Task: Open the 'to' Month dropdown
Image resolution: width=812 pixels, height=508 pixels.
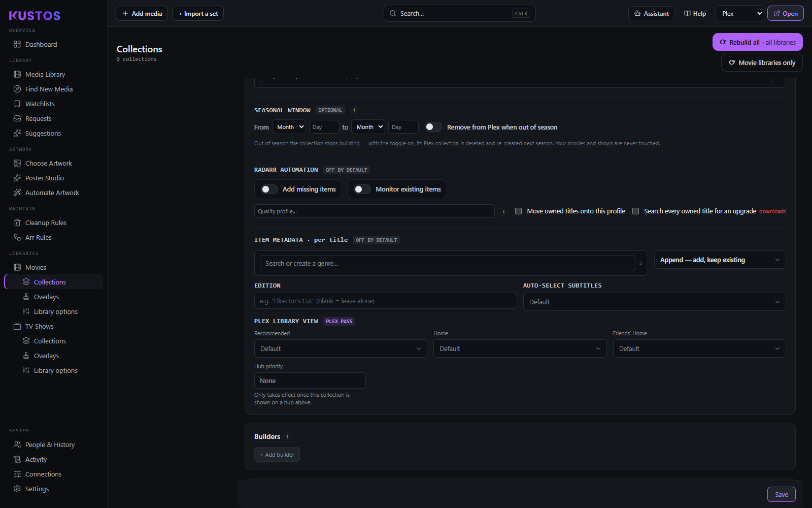Action: [x=368, y=127]
